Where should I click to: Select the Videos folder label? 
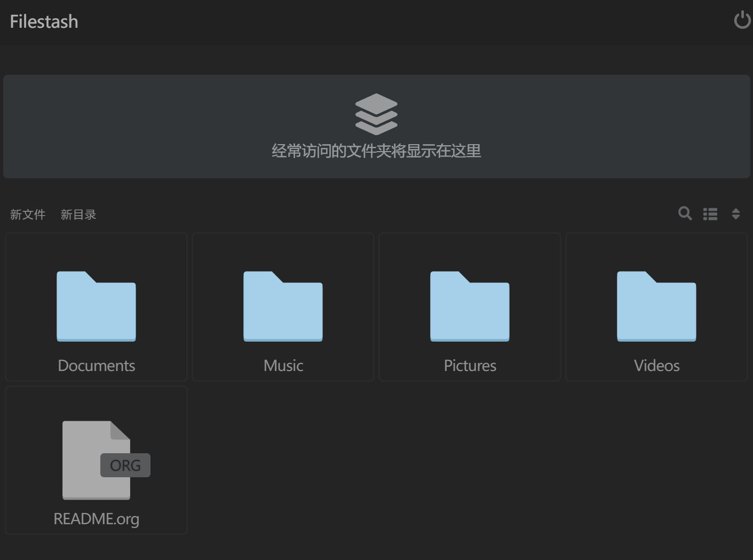(x=656, y=365)
